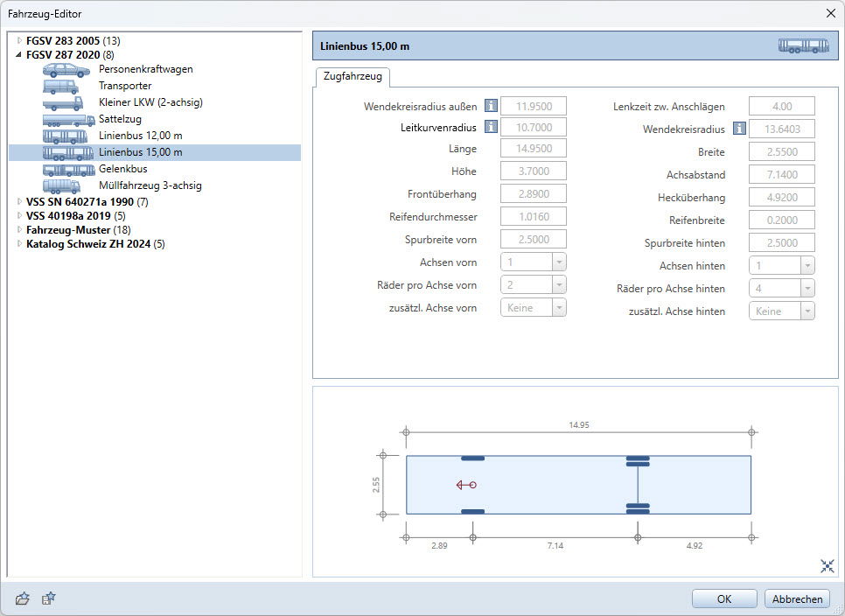Click the Katalog Schweiz ZH 2024 label

pos(88,244)
